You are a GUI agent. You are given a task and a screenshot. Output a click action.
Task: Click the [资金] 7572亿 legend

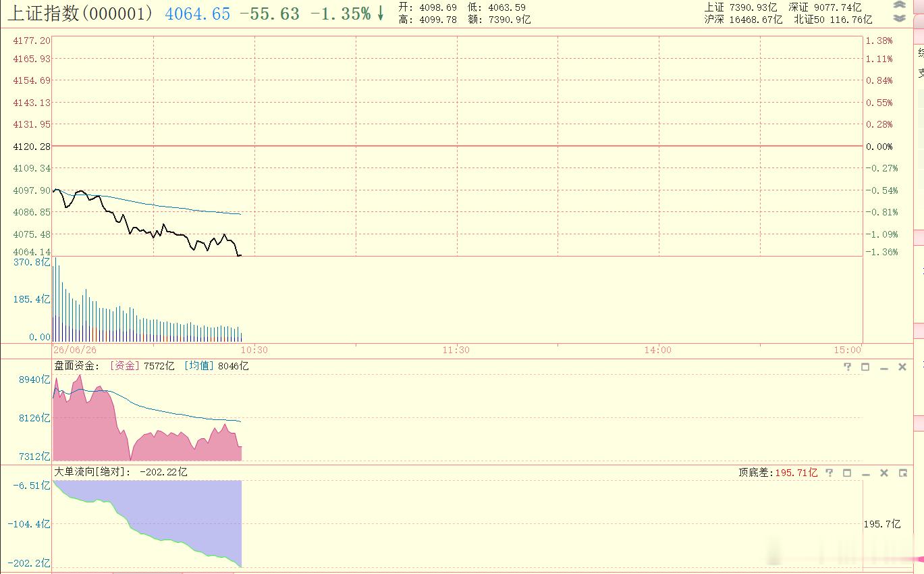tap(142, 366)
